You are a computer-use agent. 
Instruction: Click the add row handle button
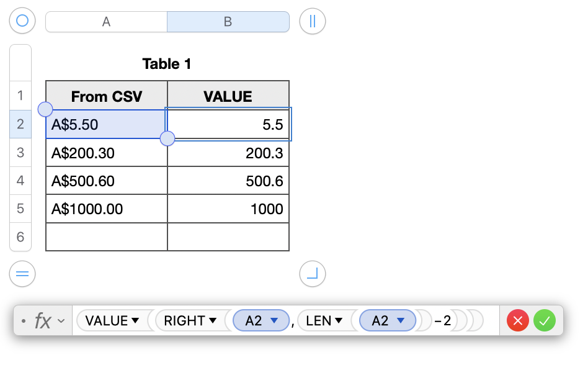pyautogui.click(x=22, y=273)
